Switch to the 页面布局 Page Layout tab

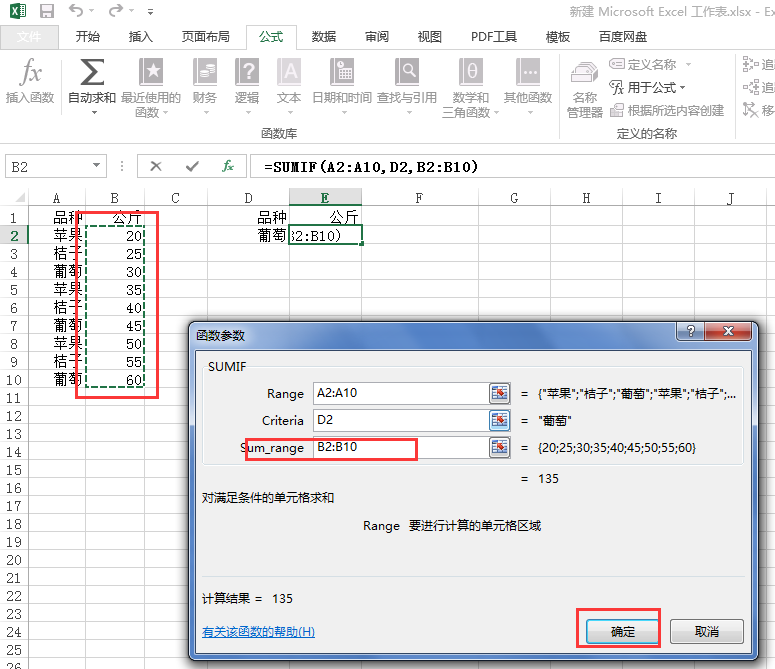click(205, 37)
